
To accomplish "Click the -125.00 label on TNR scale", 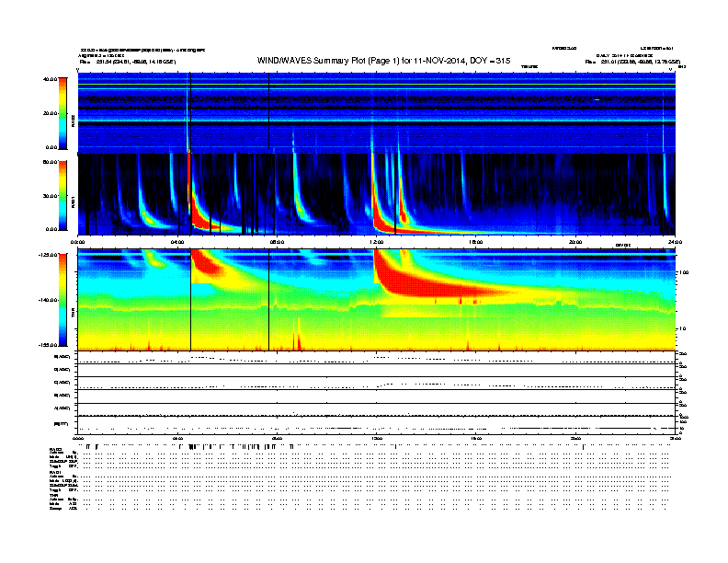I will coord(49,255).
